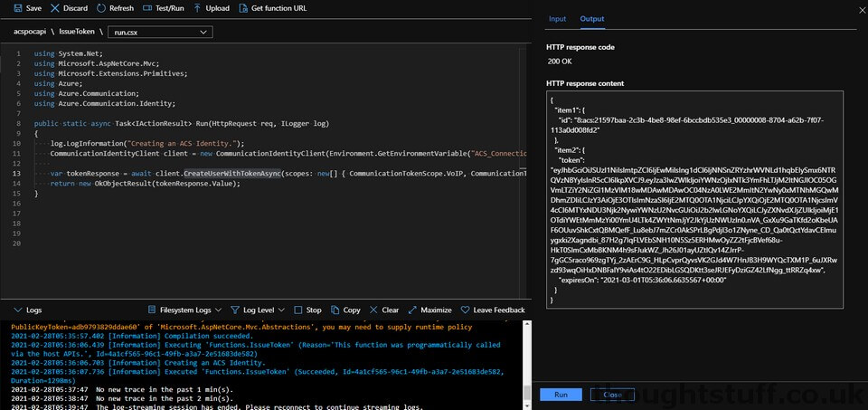The height and width of the screenshot is (410, 868).
Task: Select the Output tab
Action: click(x=591, y=19)
